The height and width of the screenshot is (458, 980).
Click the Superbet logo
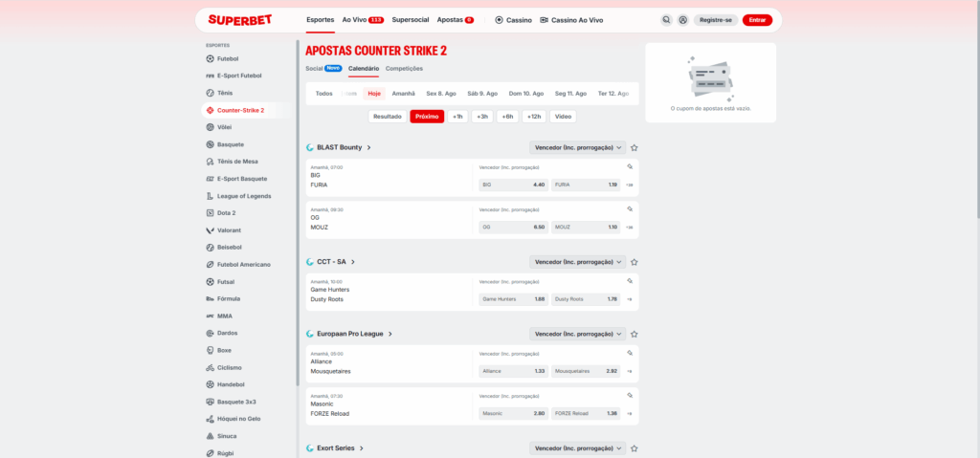pos(240,20)
